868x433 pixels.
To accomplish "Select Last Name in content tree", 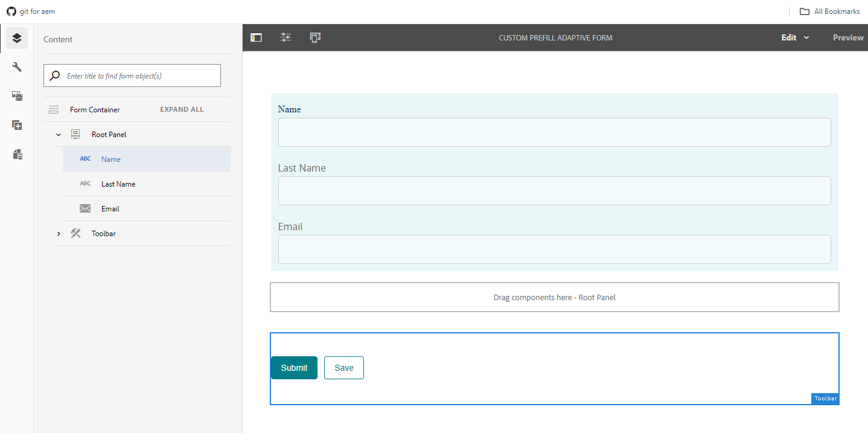I will click(118, 184).
